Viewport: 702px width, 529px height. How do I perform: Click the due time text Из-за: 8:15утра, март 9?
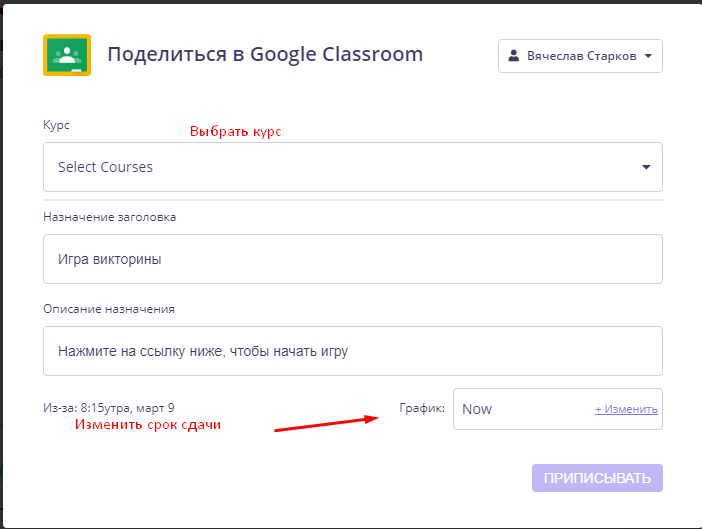click(109, 408)
